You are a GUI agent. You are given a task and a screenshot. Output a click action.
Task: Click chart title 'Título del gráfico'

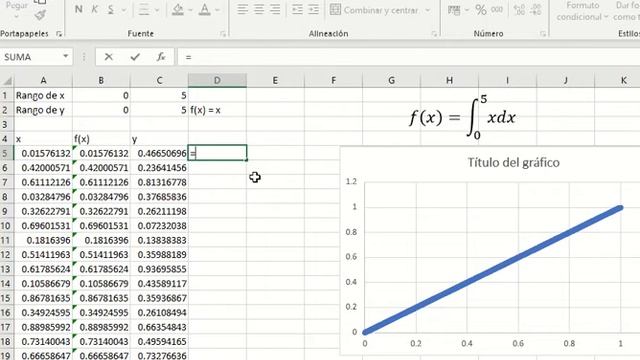pyautogui.click(x=513, y=162)
